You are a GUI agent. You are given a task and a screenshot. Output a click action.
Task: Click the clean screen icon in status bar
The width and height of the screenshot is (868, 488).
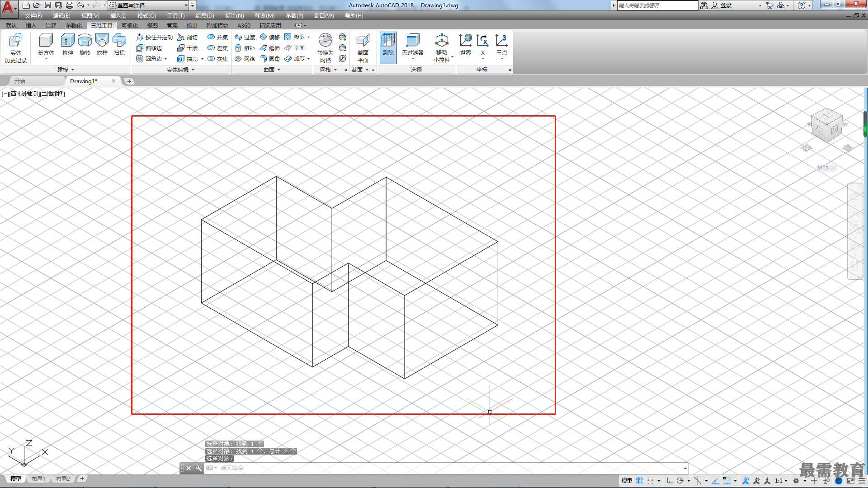(851, 481)
